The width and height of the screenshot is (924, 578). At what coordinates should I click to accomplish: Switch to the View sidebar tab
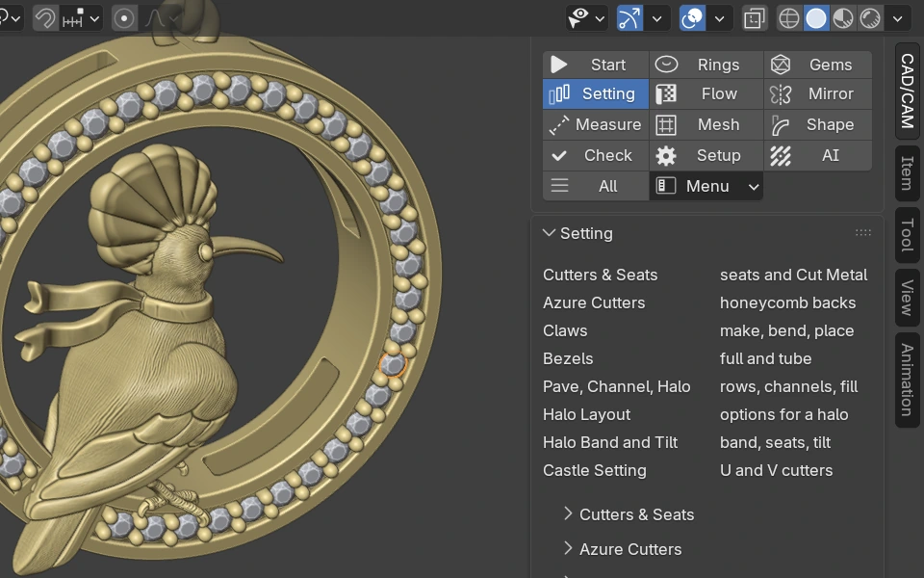pos(908,298)
